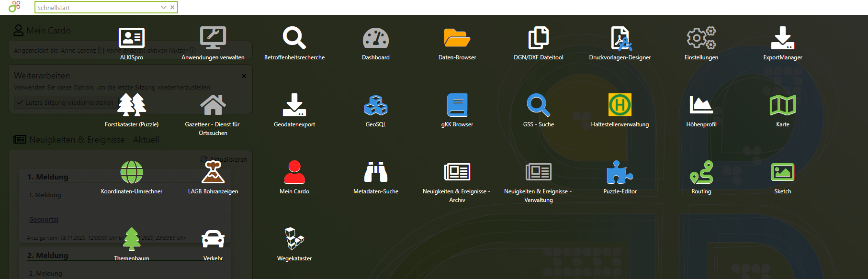Launch GSS - Suche

539,105
